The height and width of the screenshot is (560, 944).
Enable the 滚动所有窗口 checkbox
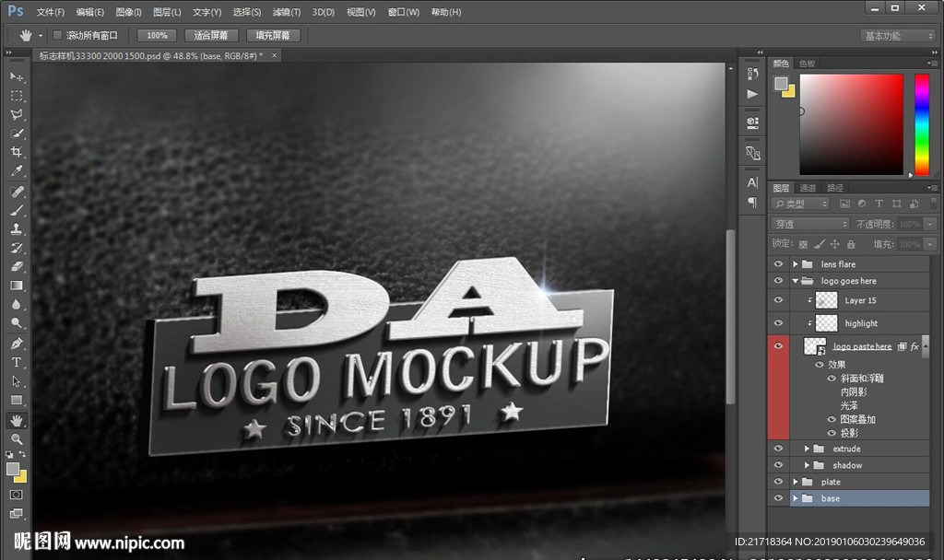click(x=57, y=35)
